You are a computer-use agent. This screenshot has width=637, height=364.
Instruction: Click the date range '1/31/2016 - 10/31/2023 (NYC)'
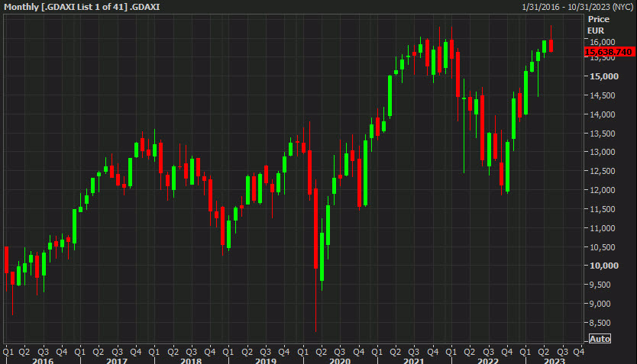pyautogui.click(x=577, y=7)
